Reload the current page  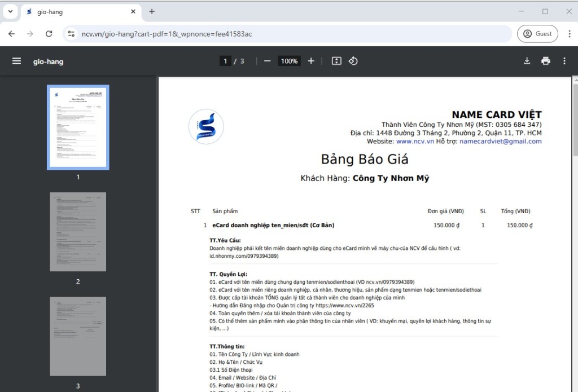coord(49,34)
